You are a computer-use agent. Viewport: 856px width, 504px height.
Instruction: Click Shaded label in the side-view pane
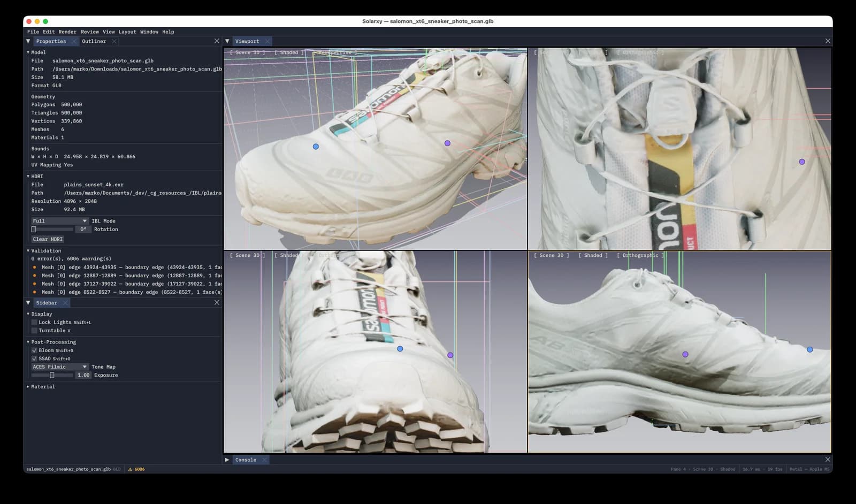pos(593,255)
